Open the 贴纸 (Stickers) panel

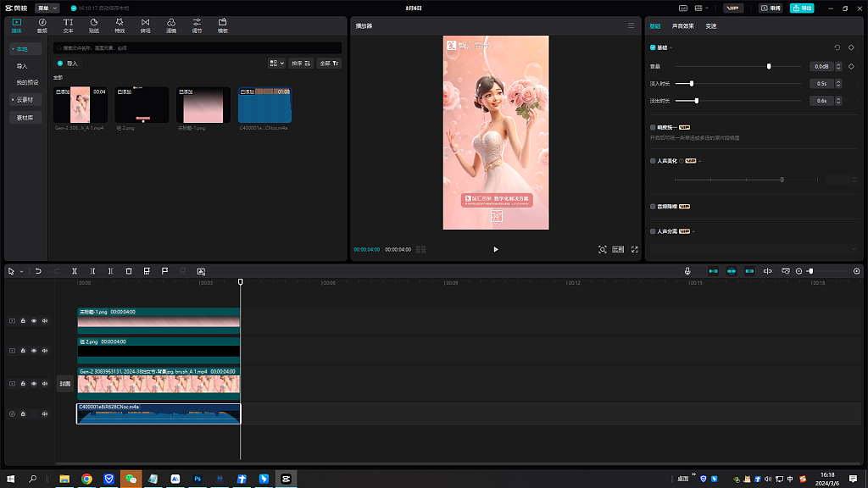click(x=94, y=24)
